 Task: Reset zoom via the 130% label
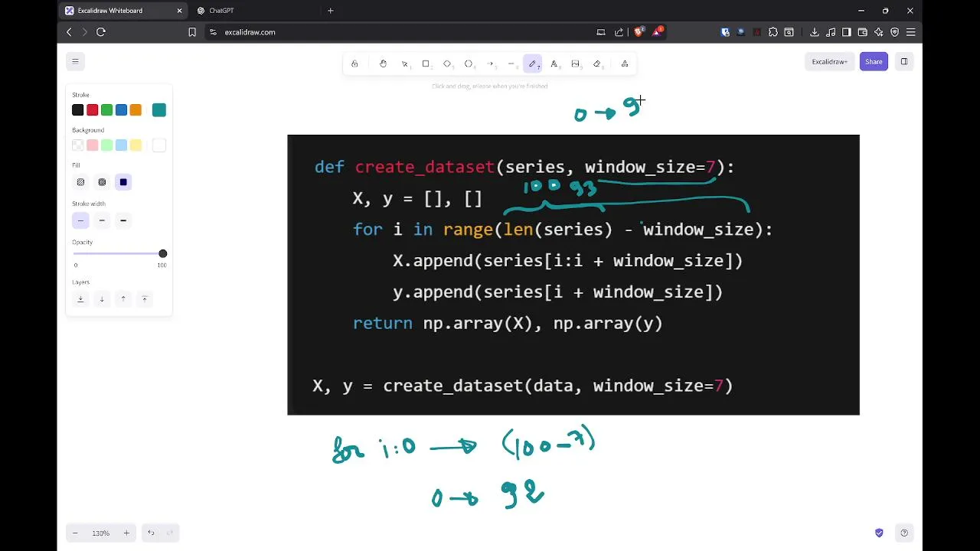click(100, 533)
